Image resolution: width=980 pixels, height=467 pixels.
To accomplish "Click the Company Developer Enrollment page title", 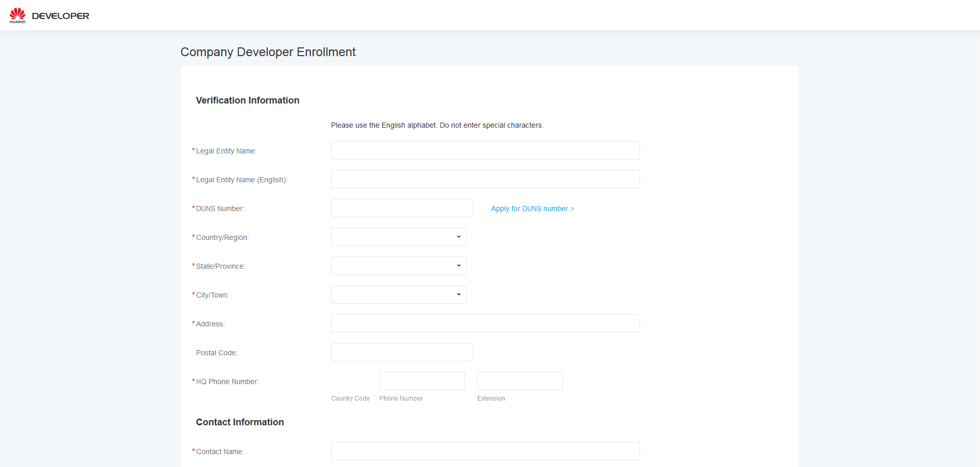I will click(268, 52).
